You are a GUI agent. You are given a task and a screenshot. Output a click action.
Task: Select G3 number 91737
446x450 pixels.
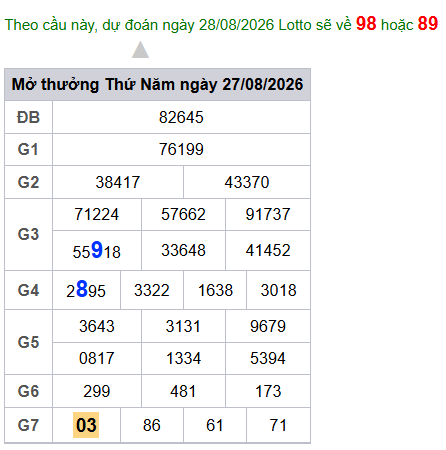tap(268, 214)
